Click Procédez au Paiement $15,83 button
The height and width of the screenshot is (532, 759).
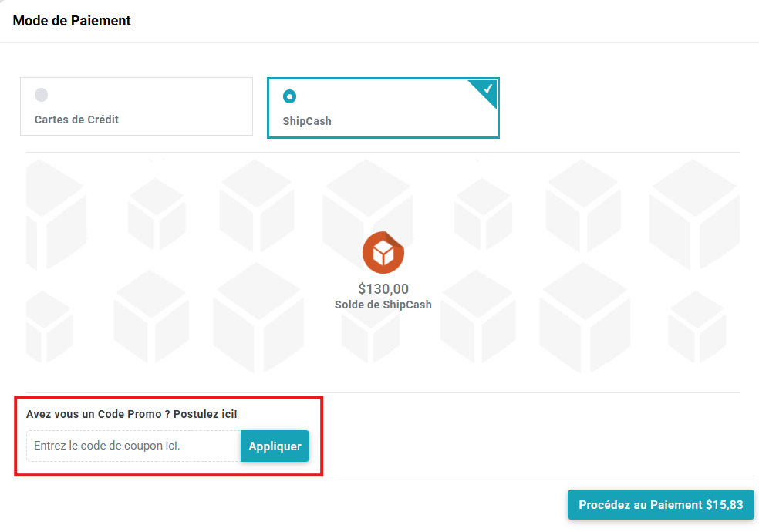[661, 504]
